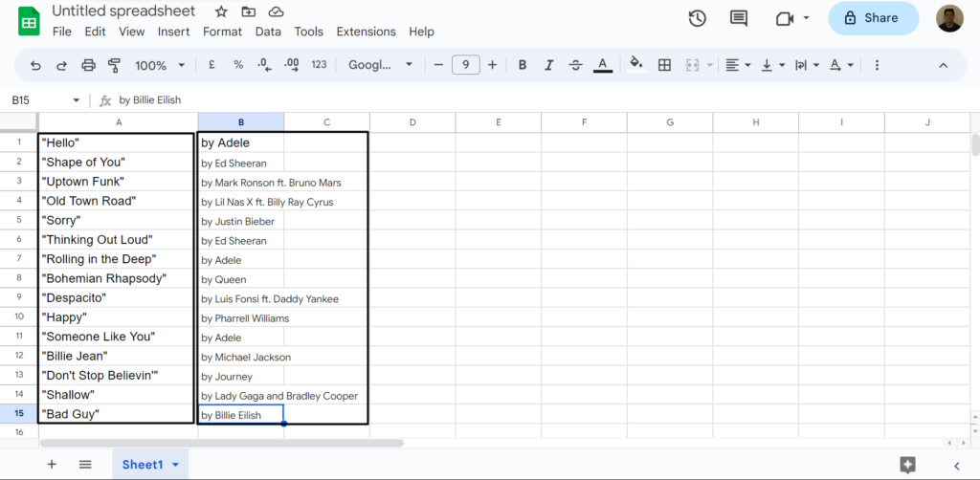The width and height of the screenshot is (980, 480).
Task: Open more number formats 123
Action: point(319,64)
